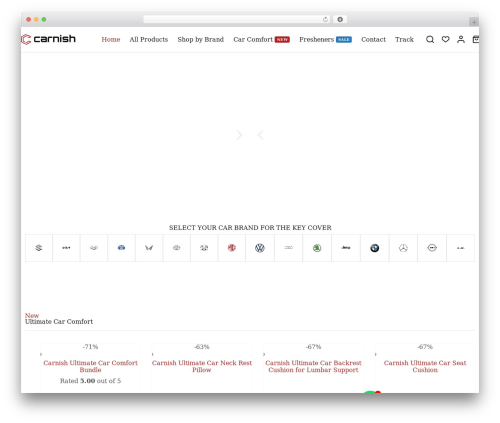The width and height of the screenshot is (500, 423).
Task: Select the Mahindra brand logo
Action: click(149, 248)
